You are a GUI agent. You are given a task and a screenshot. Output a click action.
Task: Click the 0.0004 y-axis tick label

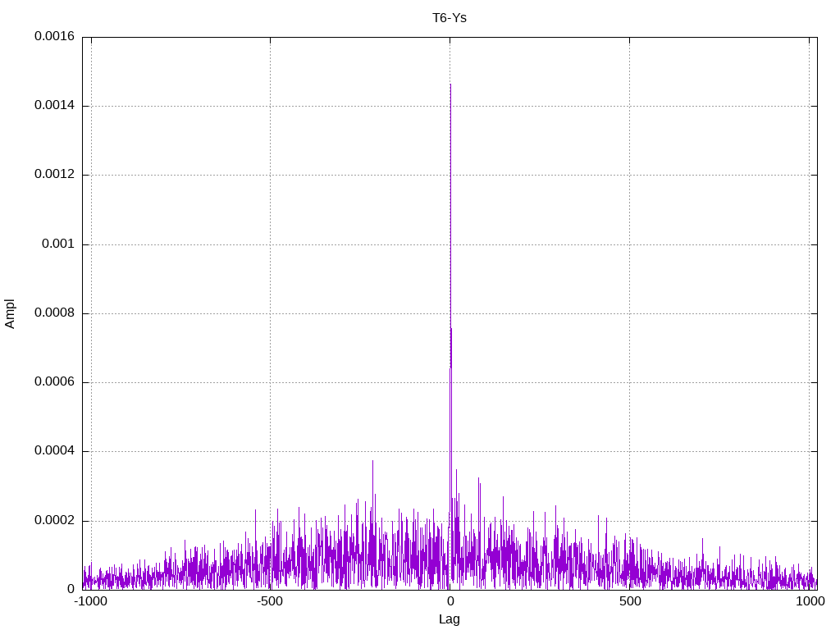[x=55, y=450]
